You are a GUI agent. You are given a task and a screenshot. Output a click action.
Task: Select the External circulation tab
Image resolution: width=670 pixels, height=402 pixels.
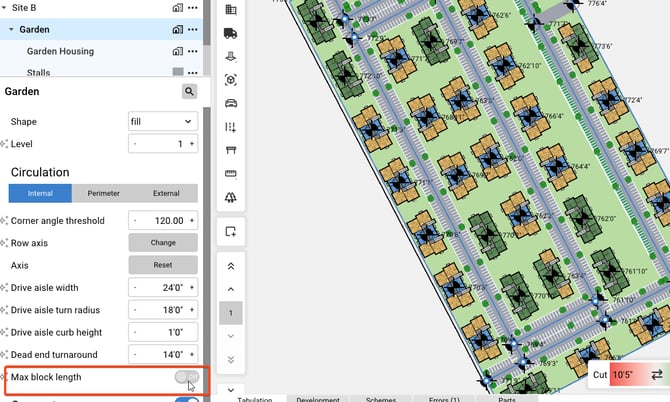pyautogui.click(x=166, y=193)
